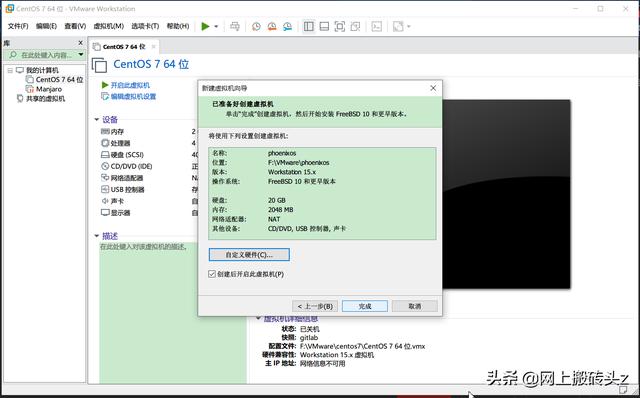This screenshot has width=640, height=398.
Task: Click the NAT network adapter value
Action: [x=274, y=219]
